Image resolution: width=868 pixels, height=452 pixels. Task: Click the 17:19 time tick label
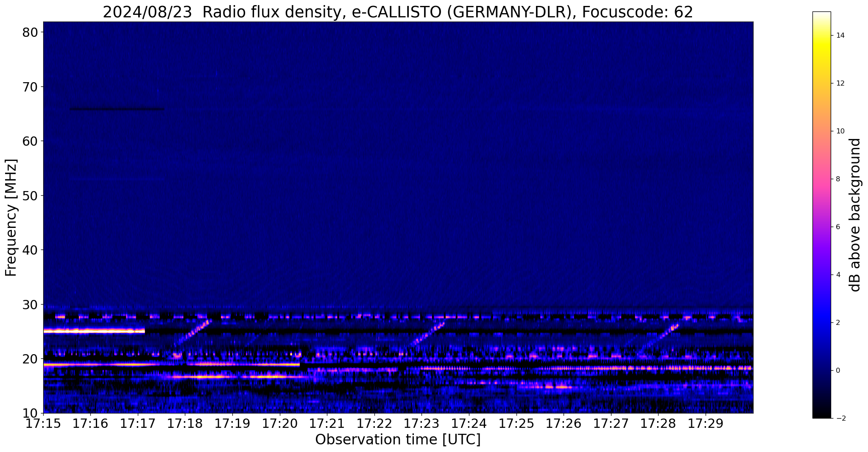click(232, 424)
